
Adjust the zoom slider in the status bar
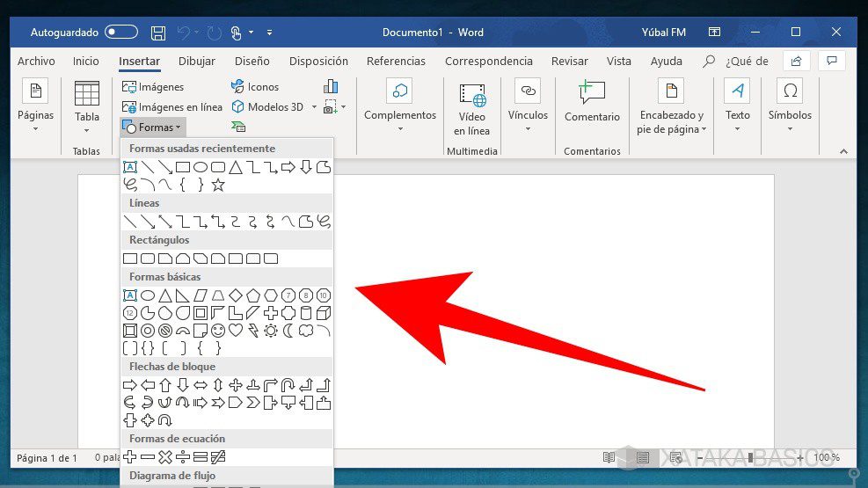750,457
